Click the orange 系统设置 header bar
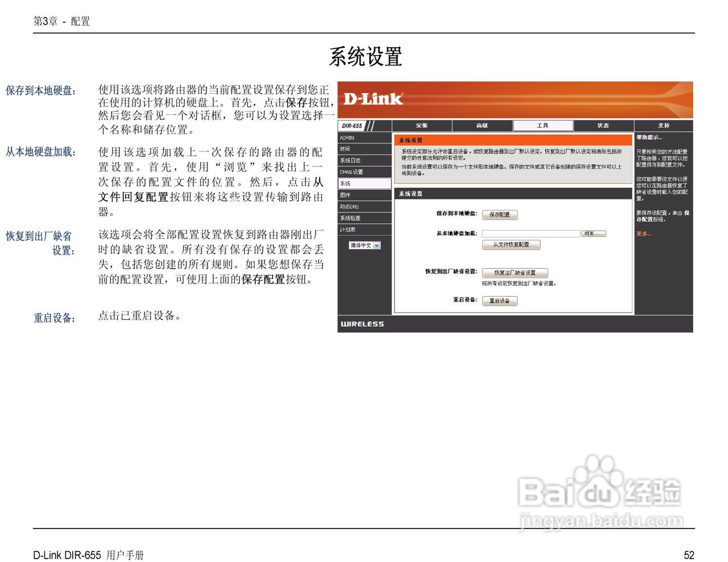Screen dimensions: 728x562 513,140
